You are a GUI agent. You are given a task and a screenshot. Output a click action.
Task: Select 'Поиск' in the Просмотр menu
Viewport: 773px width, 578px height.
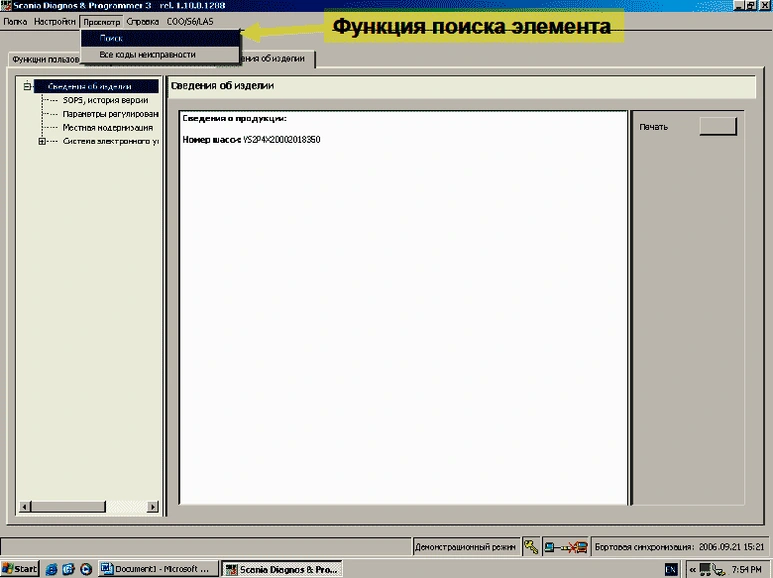pyautogui.click(x=110, y=38)
